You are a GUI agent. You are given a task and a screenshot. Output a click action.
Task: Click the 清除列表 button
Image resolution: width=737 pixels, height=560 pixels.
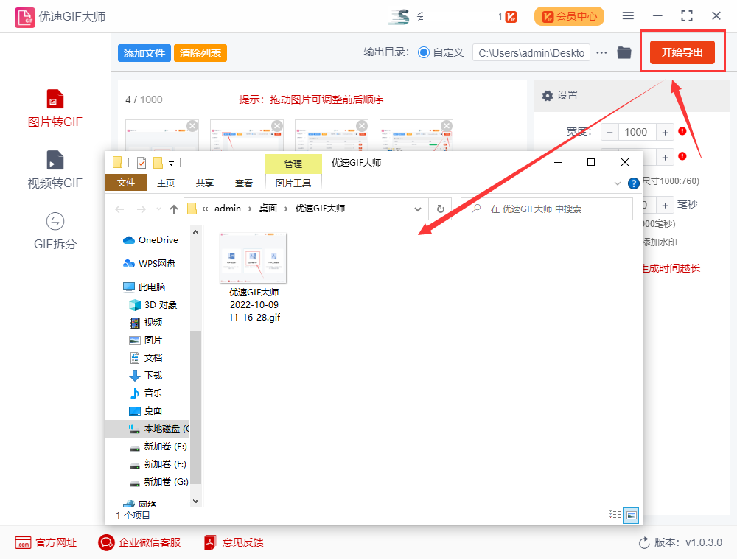[x=200, y=53]
